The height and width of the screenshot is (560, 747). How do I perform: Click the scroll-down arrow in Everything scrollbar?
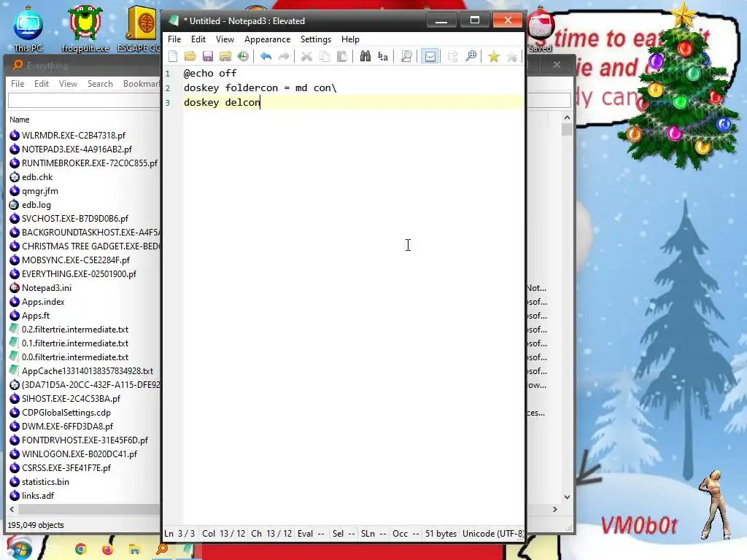567,497
